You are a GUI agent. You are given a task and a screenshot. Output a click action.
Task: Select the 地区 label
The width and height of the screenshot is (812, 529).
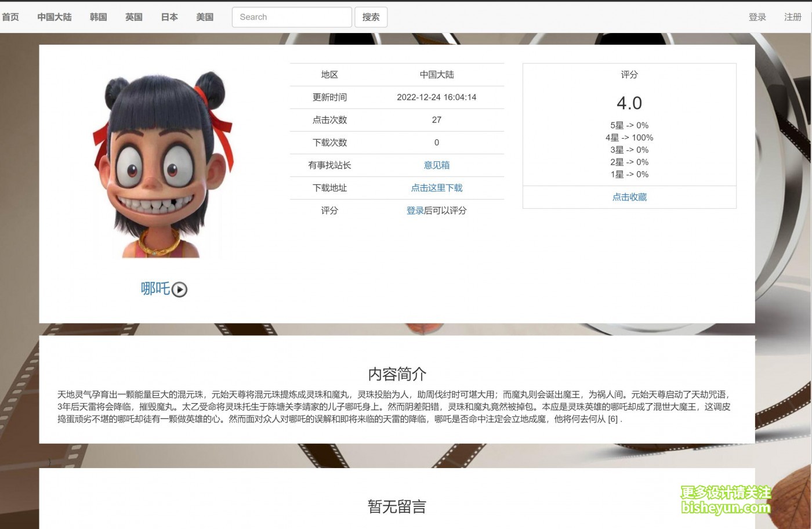pos(329,75)
